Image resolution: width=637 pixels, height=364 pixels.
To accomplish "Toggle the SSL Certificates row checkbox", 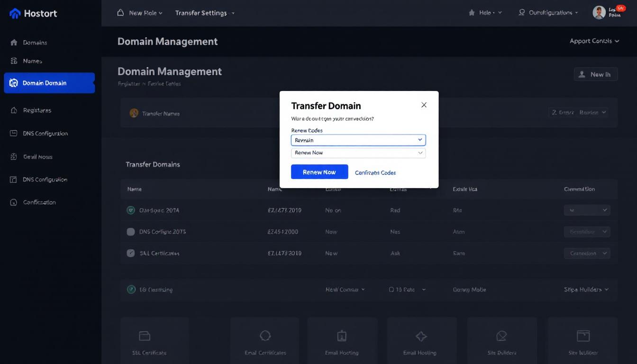I will point(131,253).
